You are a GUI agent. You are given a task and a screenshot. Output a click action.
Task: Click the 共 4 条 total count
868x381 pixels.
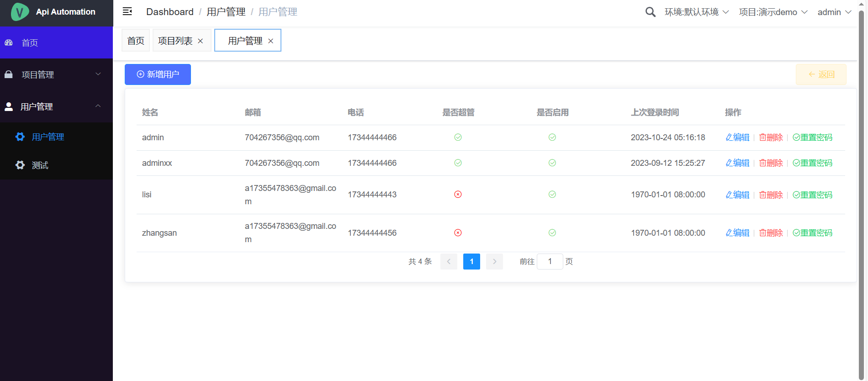click(420, 261)
